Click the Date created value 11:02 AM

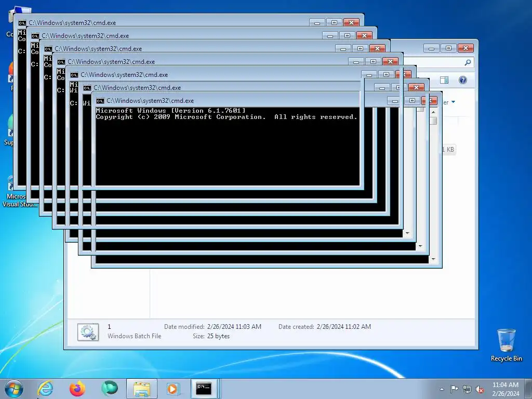[x=344, y=327]
